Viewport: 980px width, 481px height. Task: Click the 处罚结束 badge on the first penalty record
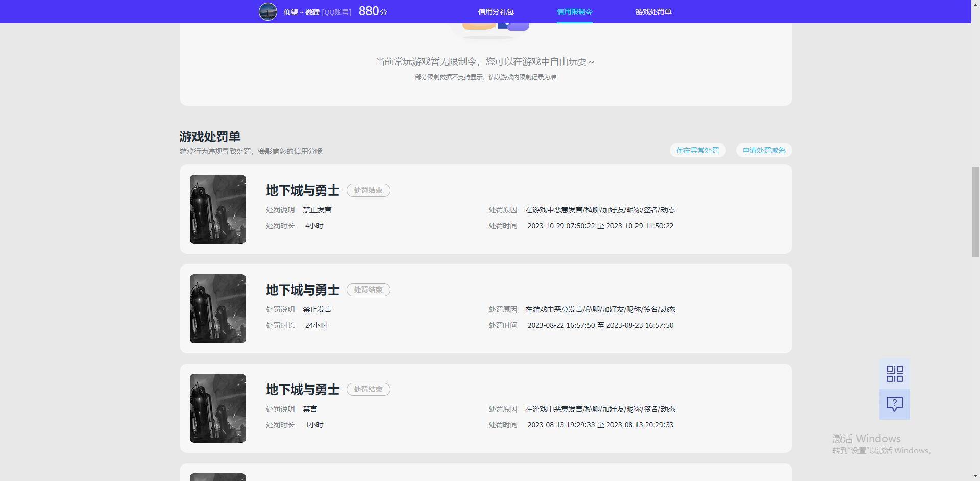[x=368, y=190]
